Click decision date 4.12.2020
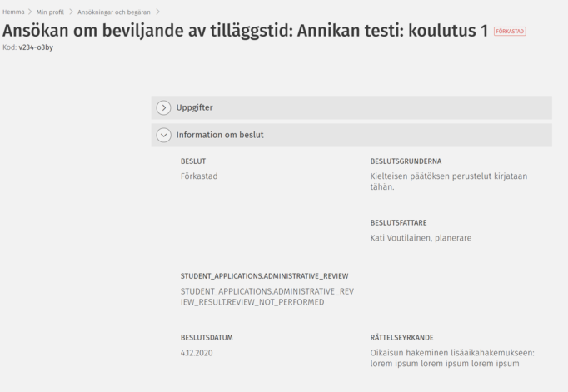The image size is (568, 392). point(197,353)
